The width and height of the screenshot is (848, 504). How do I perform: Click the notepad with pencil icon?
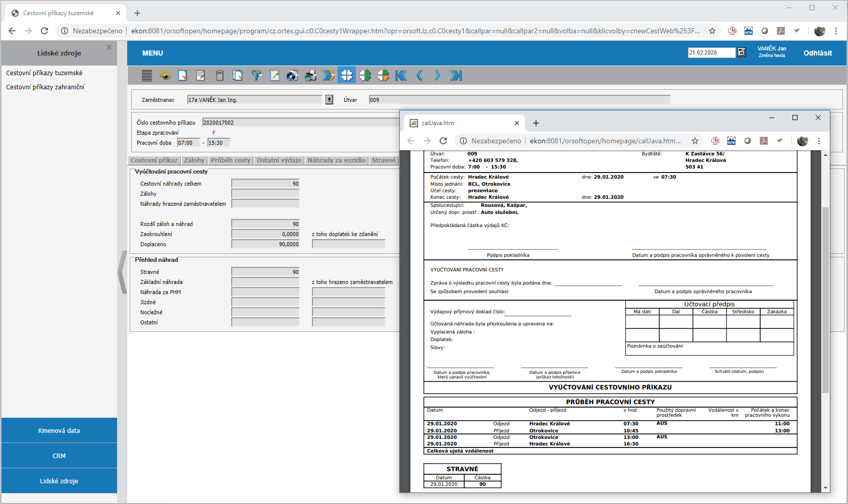tap(275, 76)
